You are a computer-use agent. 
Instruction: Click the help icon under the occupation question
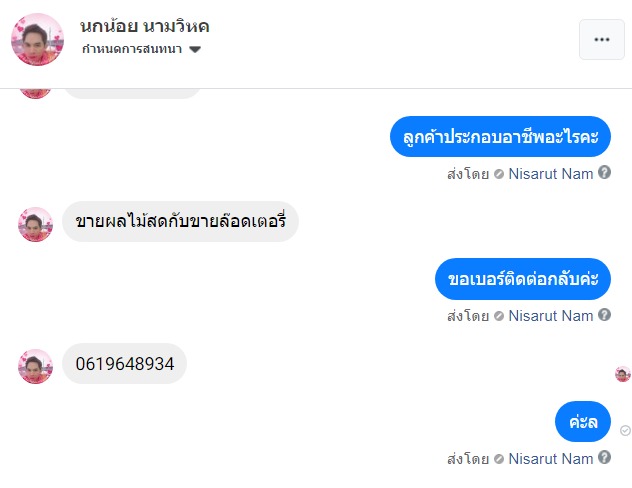pyautogui.click(x=604, y=173)
